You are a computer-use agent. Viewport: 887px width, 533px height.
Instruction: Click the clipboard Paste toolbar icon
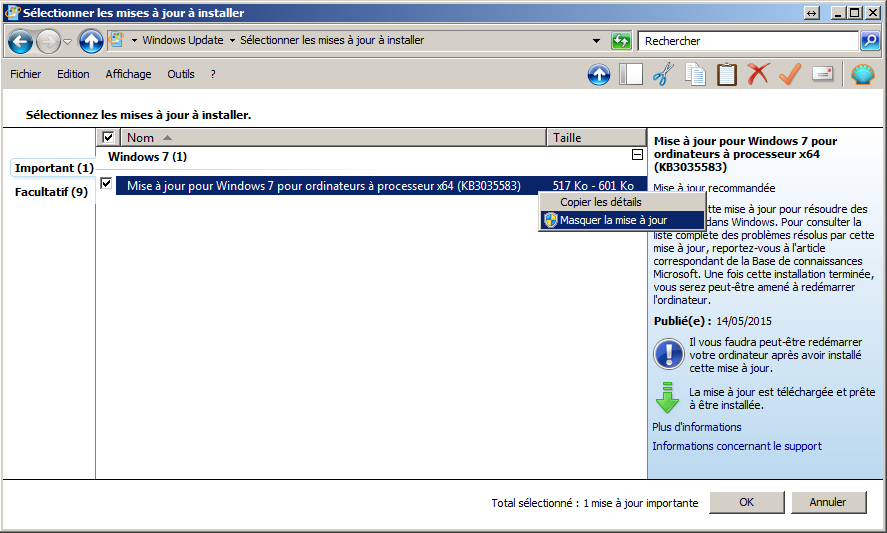pos(727,74)
